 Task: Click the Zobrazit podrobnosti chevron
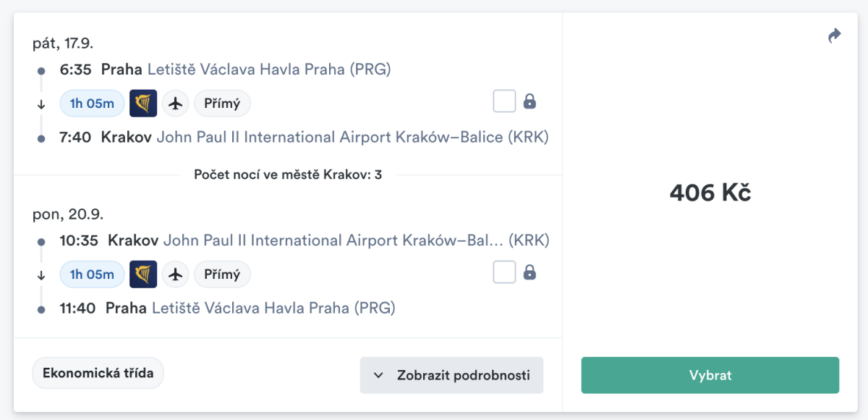378,375
